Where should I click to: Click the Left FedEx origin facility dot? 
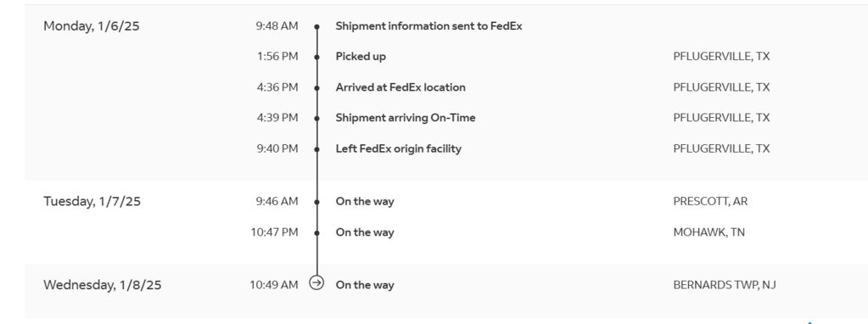[316, 149]
